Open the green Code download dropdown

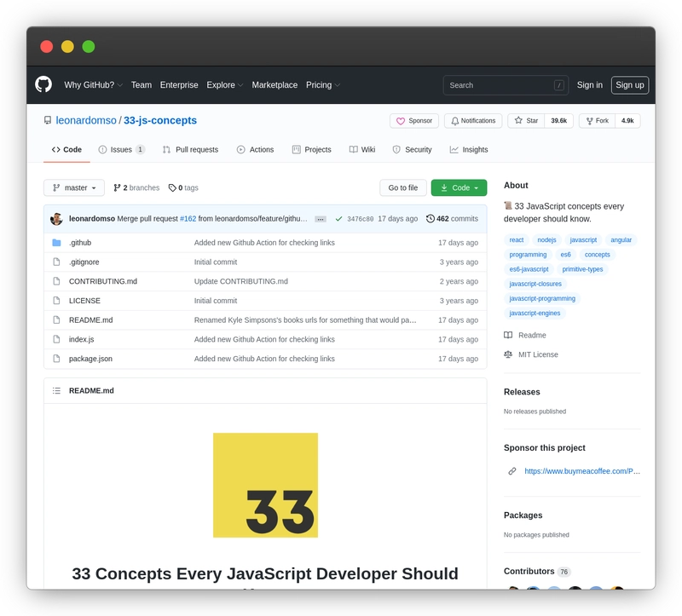point(459,187)
